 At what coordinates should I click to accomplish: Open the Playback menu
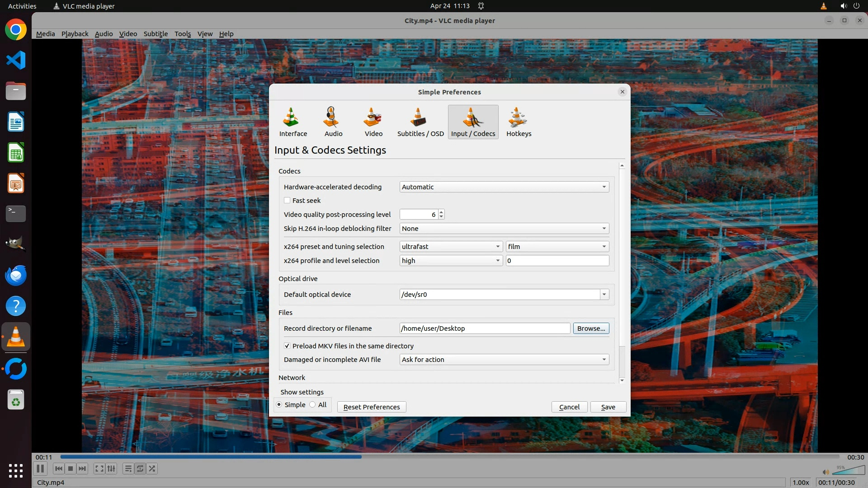coord(75,33)
